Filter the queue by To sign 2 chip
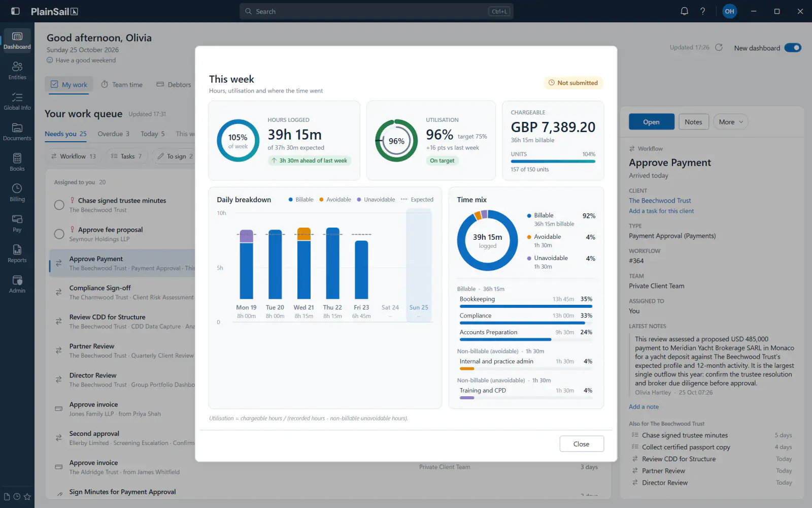 tap(174, 156)
